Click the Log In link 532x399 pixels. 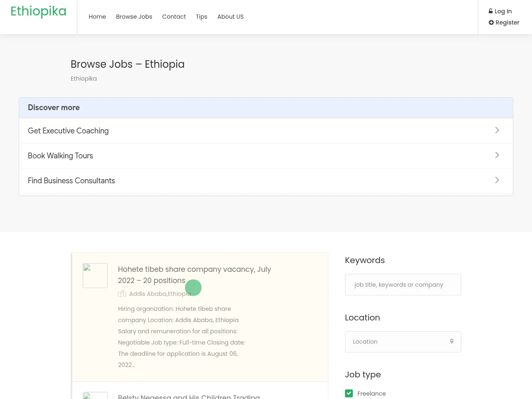coord(500,11)
